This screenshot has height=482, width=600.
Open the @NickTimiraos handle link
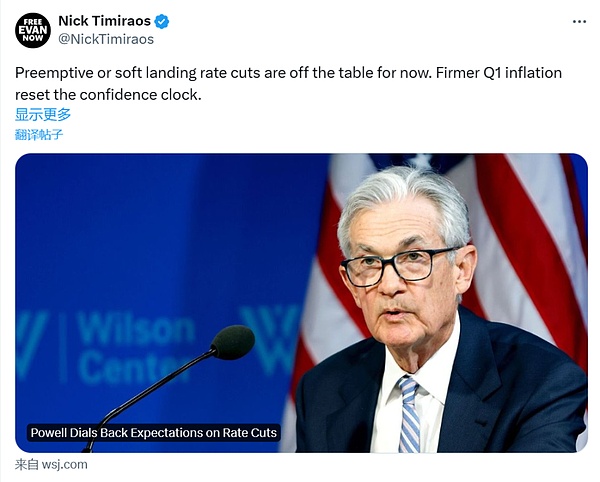105,39
